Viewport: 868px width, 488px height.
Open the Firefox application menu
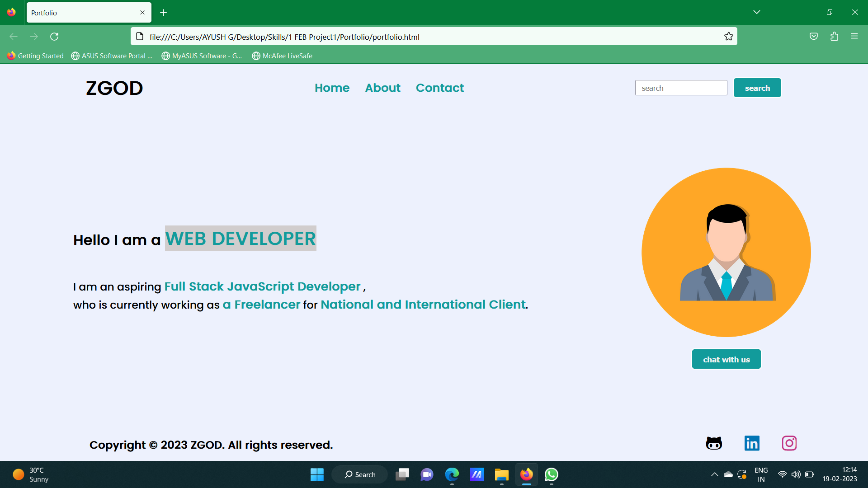click(855, 36)
